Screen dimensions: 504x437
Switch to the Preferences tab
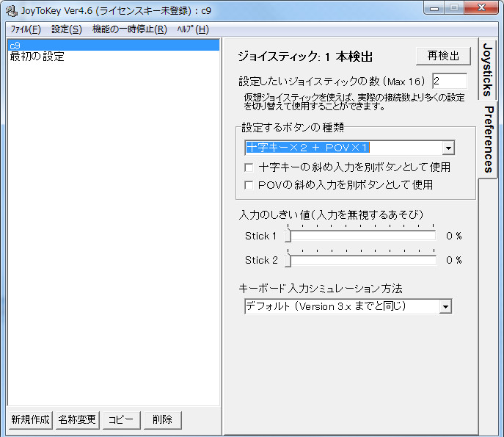point(489,140)
